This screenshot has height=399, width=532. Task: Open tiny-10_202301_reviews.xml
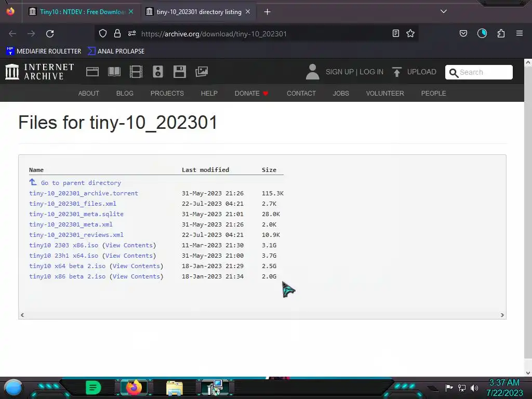click(76, 235)
